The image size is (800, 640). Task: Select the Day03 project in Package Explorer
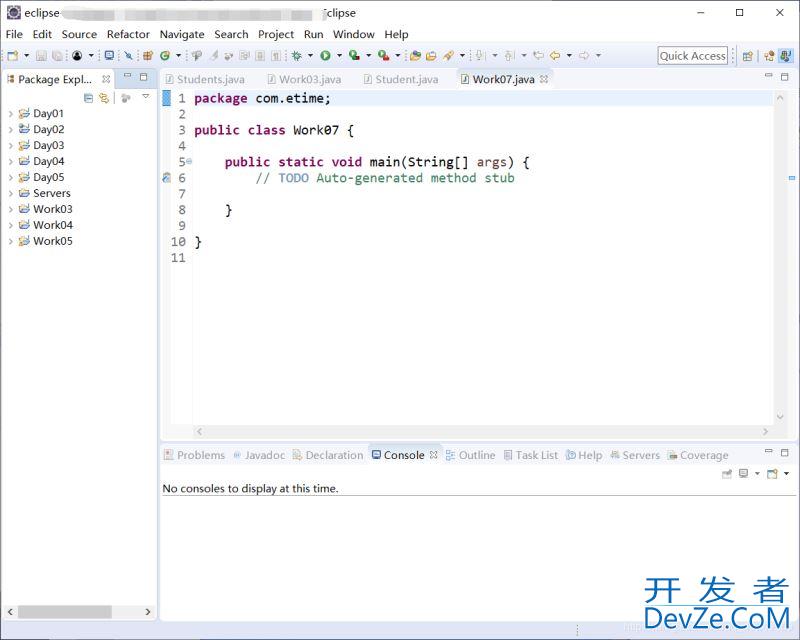click(41, 145)
